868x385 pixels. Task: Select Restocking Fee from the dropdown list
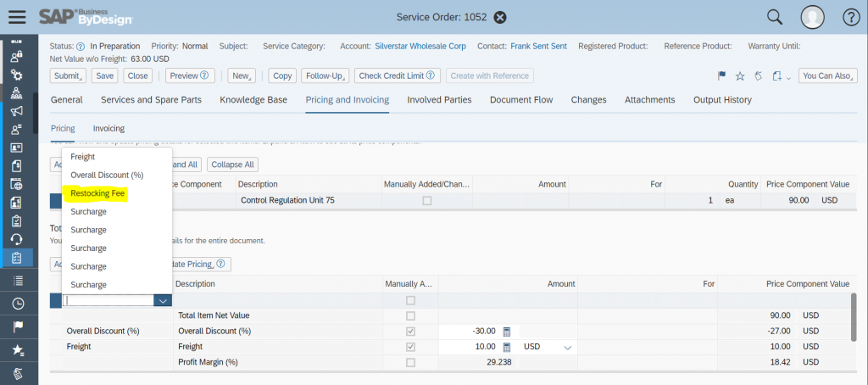pos(98,193)
